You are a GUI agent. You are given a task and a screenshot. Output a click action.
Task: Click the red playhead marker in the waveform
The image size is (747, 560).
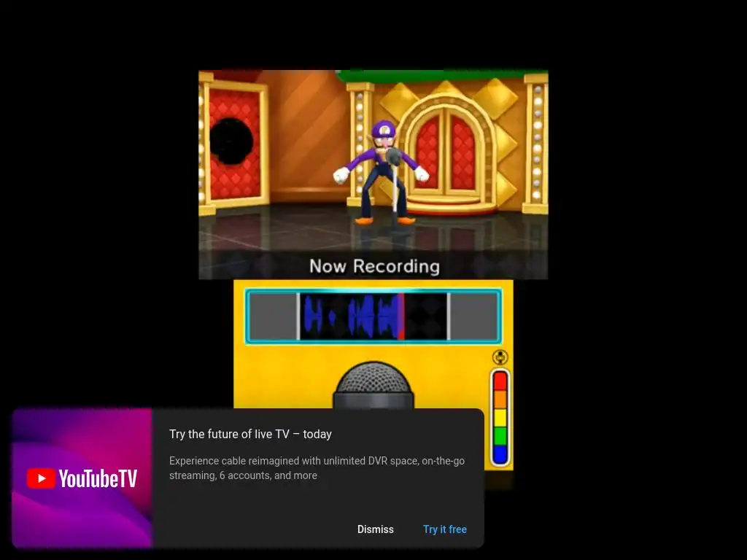(x=402, y=316)
